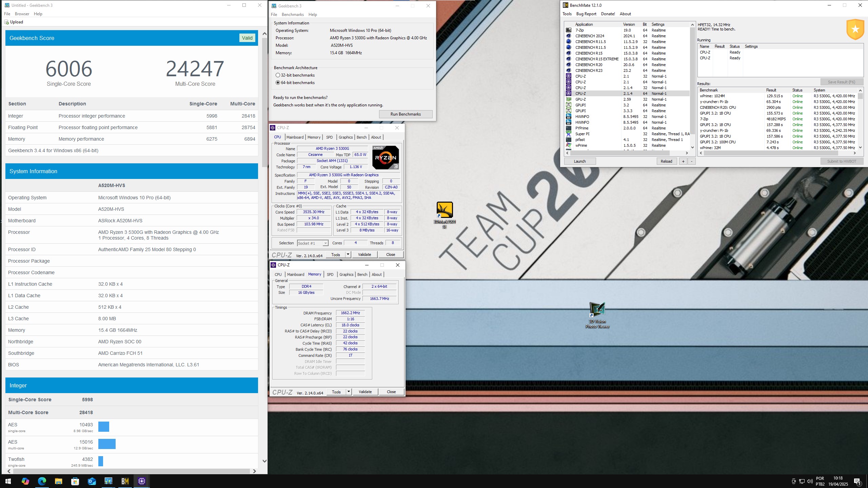Click Validate in lower CPU-Z Memory window
This screenshot has height=488, width=868.
(365, 392)
